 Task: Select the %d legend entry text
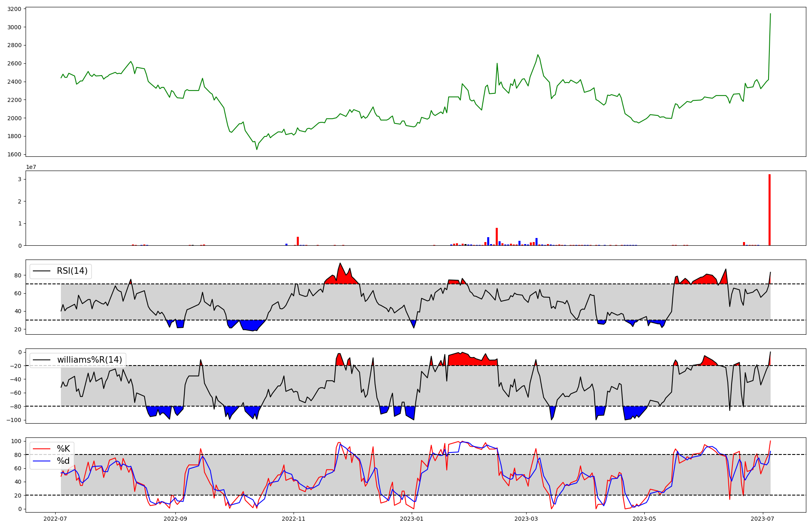(63, 461)
